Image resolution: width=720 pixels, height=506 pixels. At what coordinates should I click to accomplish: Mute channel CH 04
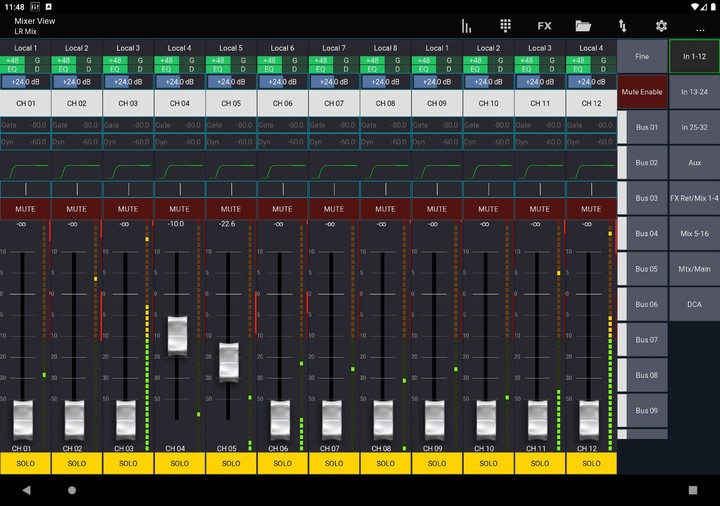click(x=179, y=209)
